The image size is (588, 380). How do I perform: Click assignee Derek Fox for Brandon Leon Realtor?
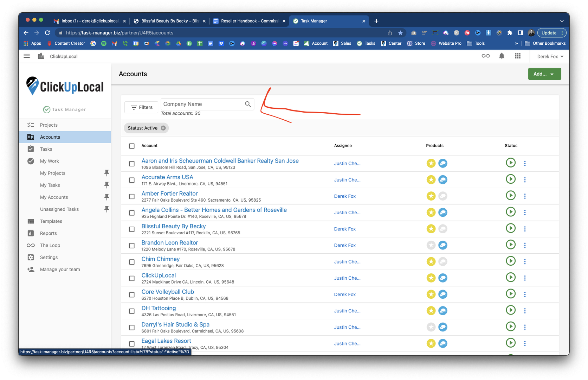(x=345, y=245)
